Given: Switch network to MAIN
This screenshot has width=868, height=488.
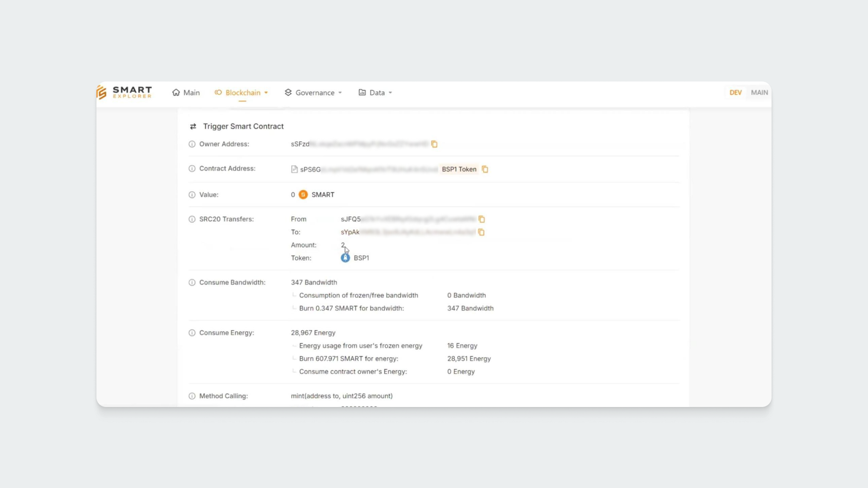Looking at the screenshot, I should 759,93.
